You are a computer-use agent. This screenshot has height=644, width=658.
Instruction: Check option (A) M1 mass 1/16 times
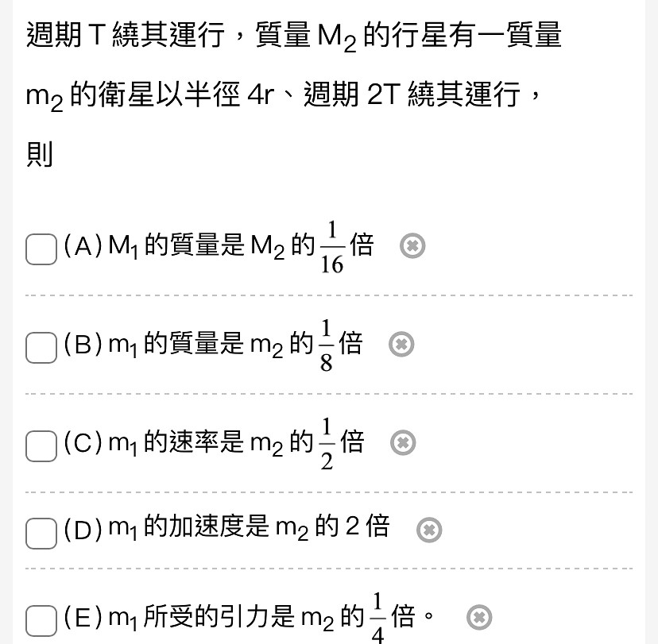click(x=41, y=249)
